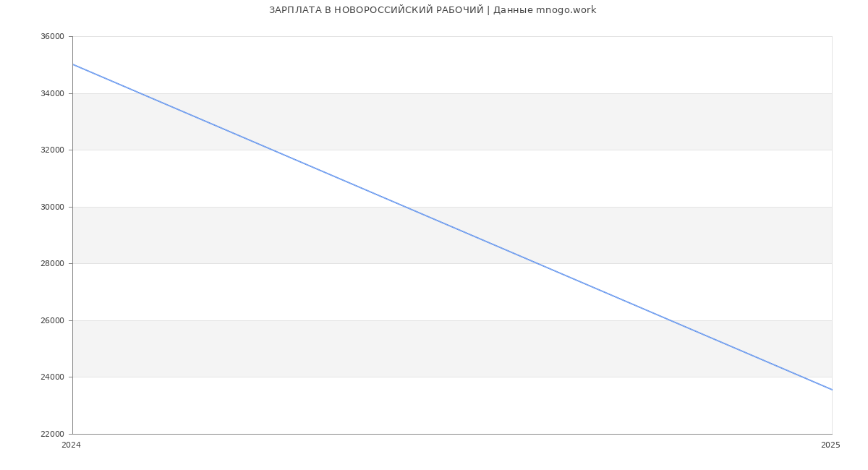Click where the line crosses 34000
The image size is (868, 470).
[x=139, y=93]
